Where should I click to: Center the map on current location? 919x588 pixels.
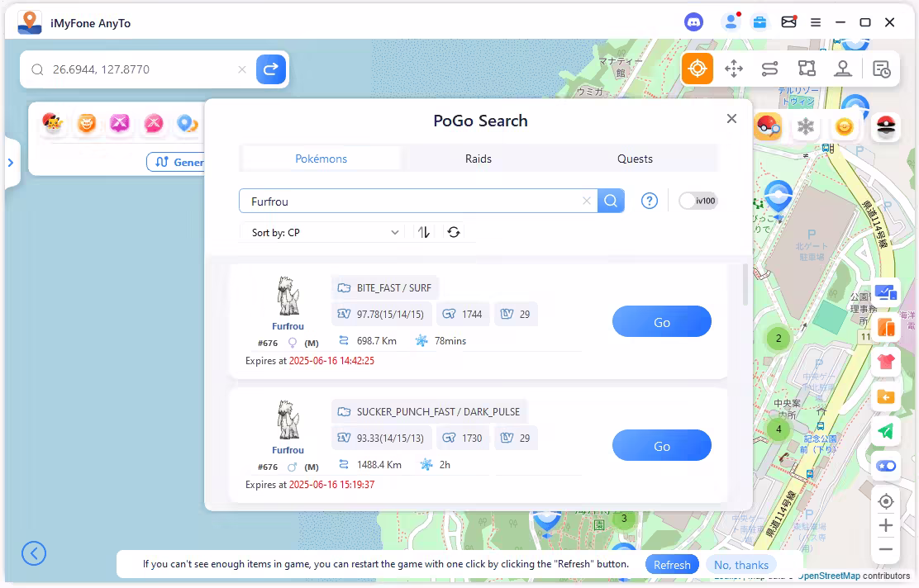[886, 502]
